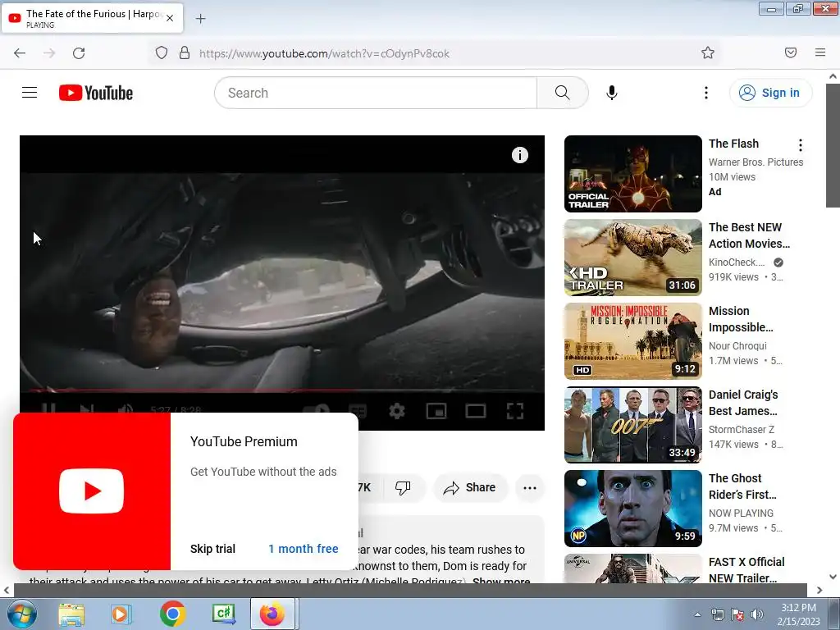840x630 pixels.
Task: Sign in to YouTube
Action: pyautogui.click(x=769, y=93)
